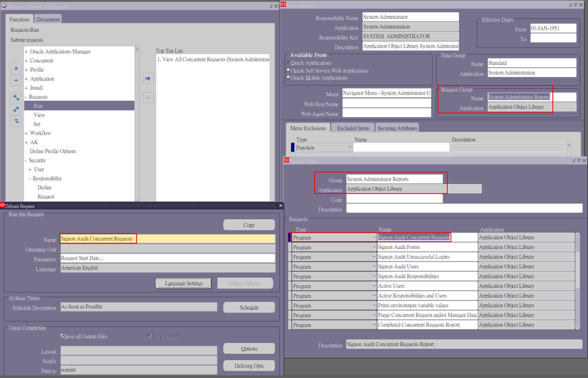Select the Define Profile Options tree item
Viewport: 588px width, 378px height.
click(53, 151)
